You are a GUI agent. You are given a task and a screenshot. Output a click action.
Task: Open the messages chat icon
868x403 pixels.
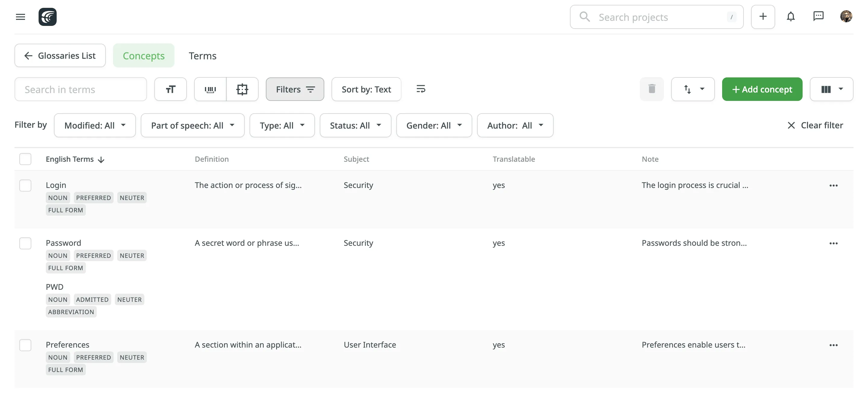(818, 17)
